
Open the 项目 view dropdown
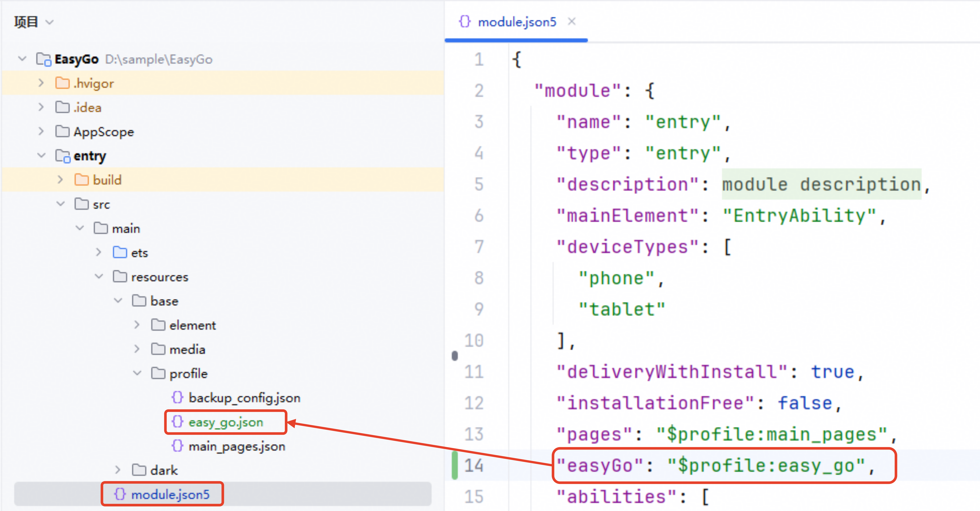coord(49,22)
